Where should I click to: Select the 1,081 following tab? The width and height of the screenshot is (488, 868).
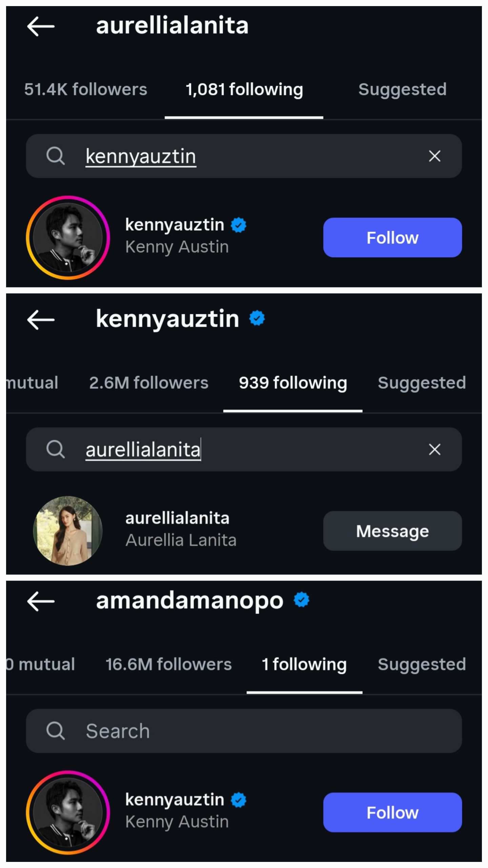click(244, 90)
